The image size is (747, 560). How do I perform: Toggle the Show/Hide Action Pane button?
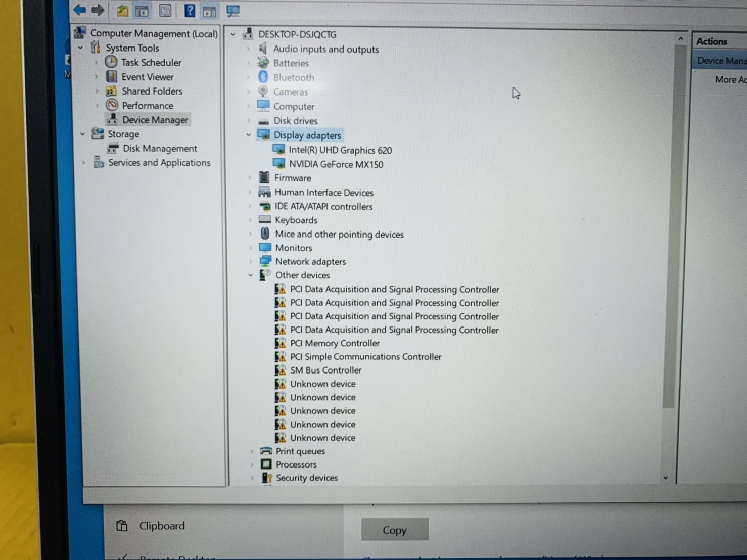[x=209, y=11]
